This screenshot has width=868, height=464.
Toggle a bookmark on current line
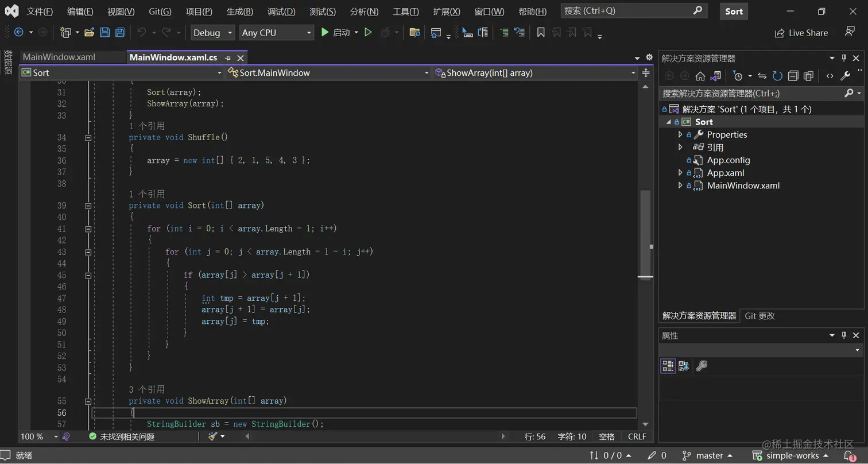point(541,33)
